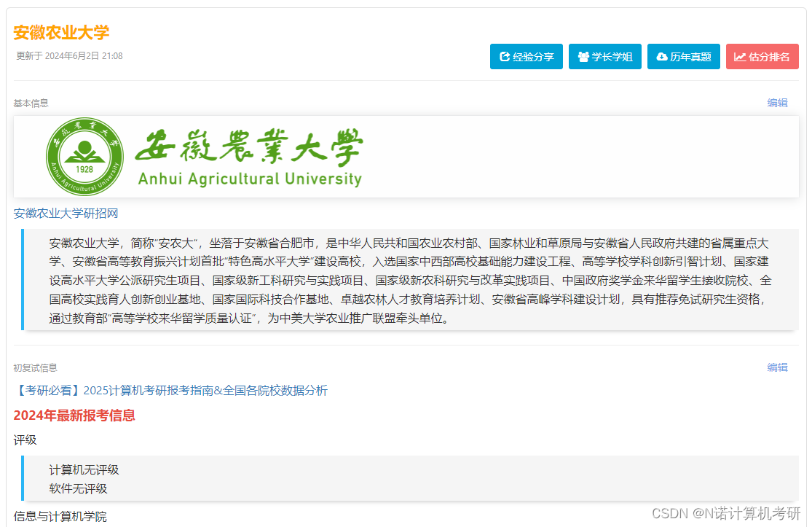Click the cloud download icon in 历年真题
The width and height of the screenshot is (812, 527).
(662, 56)
